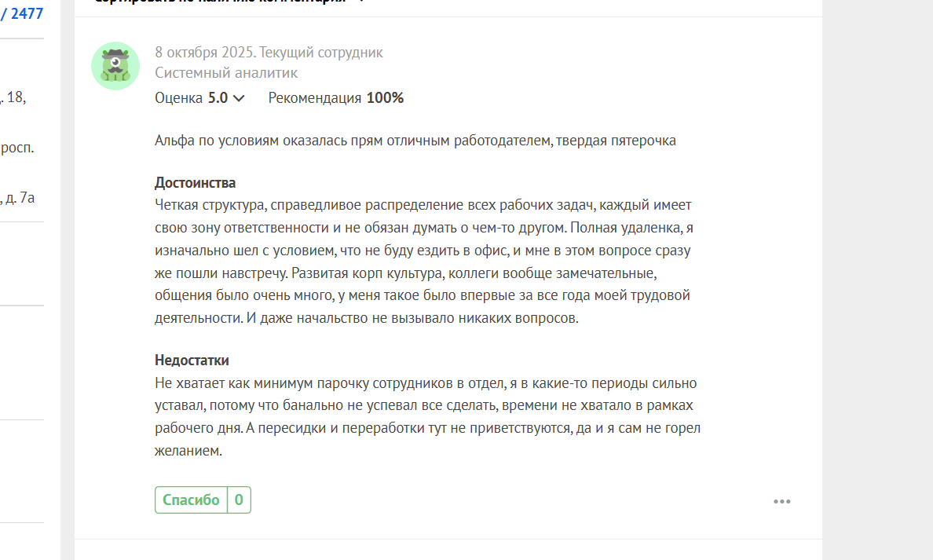Click the Оценка label text
This screenshot has width=933, height=560.
(179, 98)
